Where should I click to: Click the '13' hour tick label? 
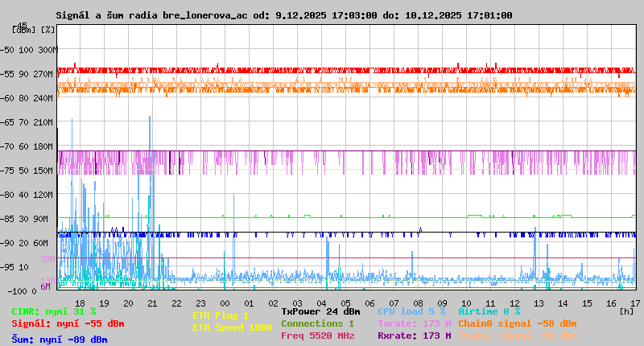pyautogui.click(x=539, y=303)
